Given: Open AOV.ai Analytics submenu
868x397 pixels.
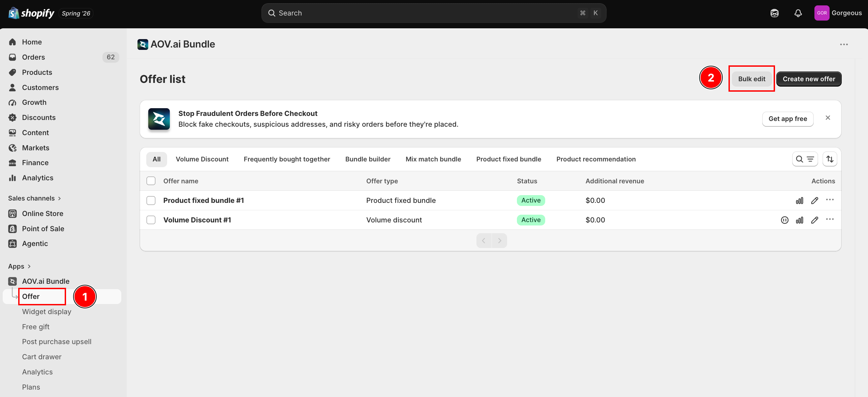Looking at the screenshot, I should 37,372.
